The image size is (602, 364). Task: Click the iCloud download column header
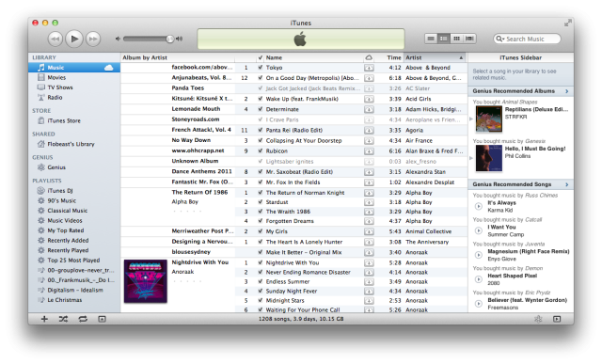[x=369, y=57]
